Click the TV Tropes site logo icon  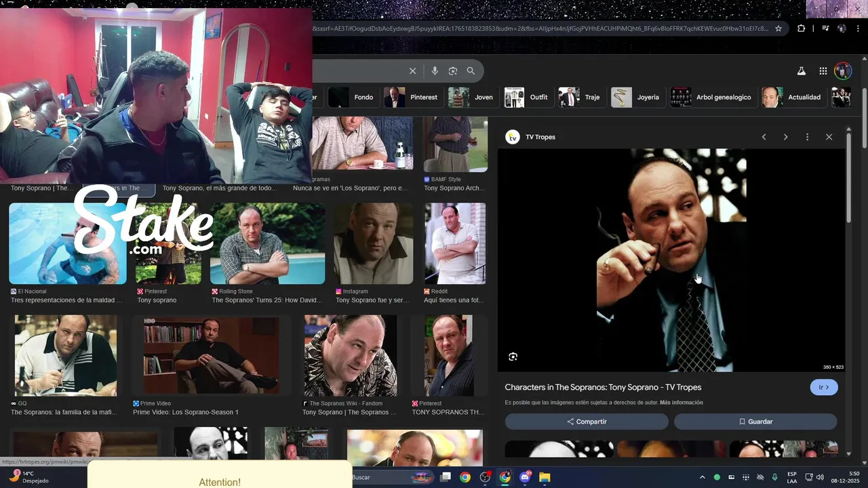point(513,137)
